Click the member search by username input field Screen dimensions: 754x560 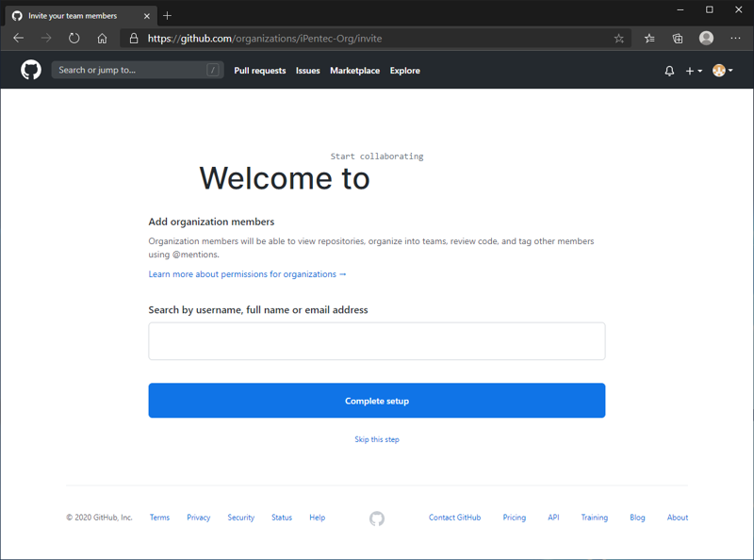(377, 340)
